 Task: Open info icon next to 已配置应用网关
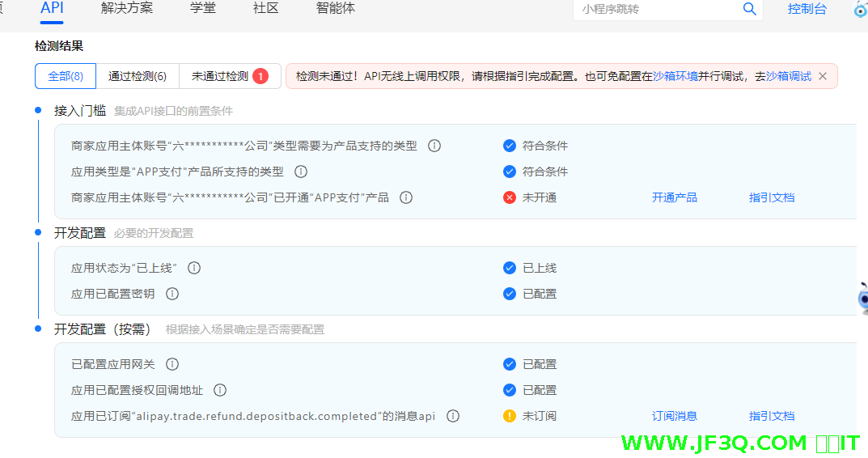[172, 364]
